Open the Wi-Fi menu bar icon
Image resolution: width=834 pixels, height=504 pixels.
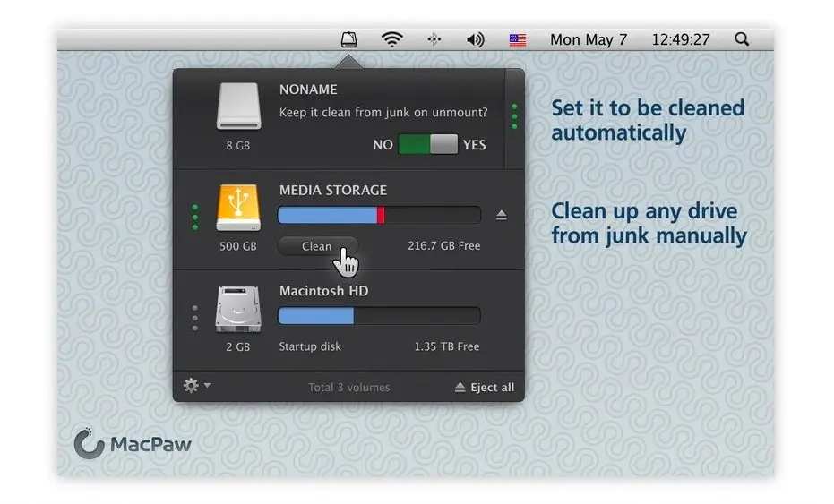(x=392, y=39)
